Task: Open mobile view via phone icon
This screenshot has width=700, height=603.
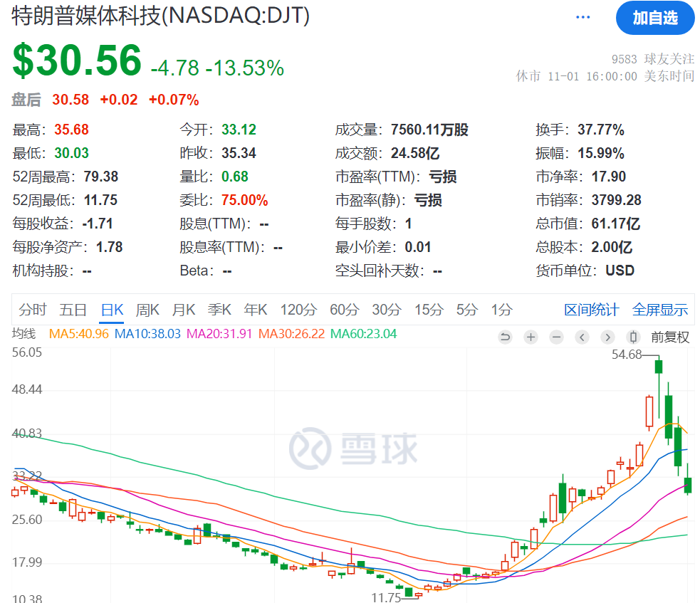Action: point(632,337)
